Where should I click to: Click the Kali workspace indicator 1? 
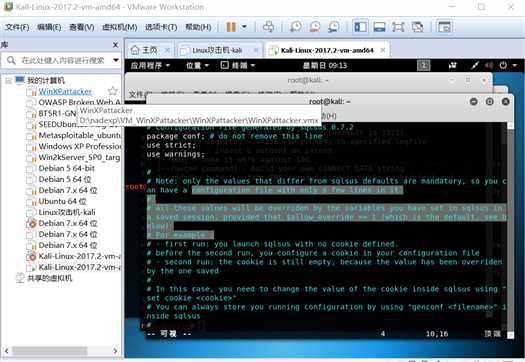[424, 65]
